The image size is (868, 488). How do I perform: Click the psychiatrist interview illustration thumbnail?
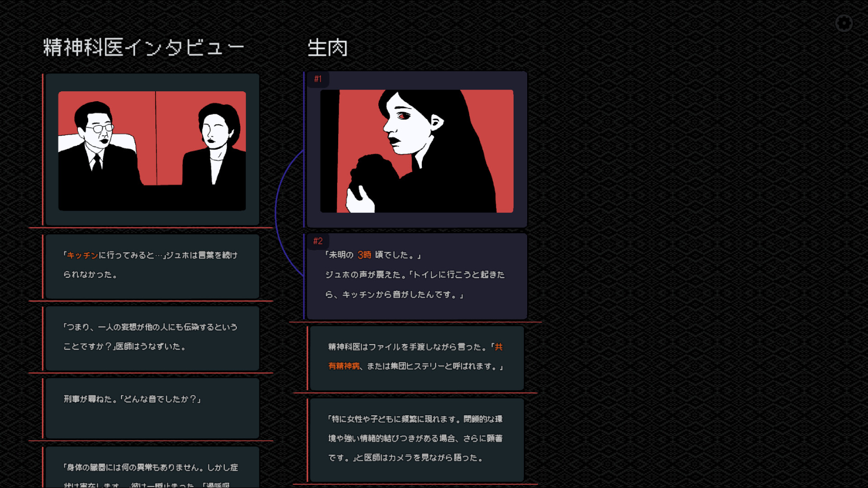tap(152, 151)
